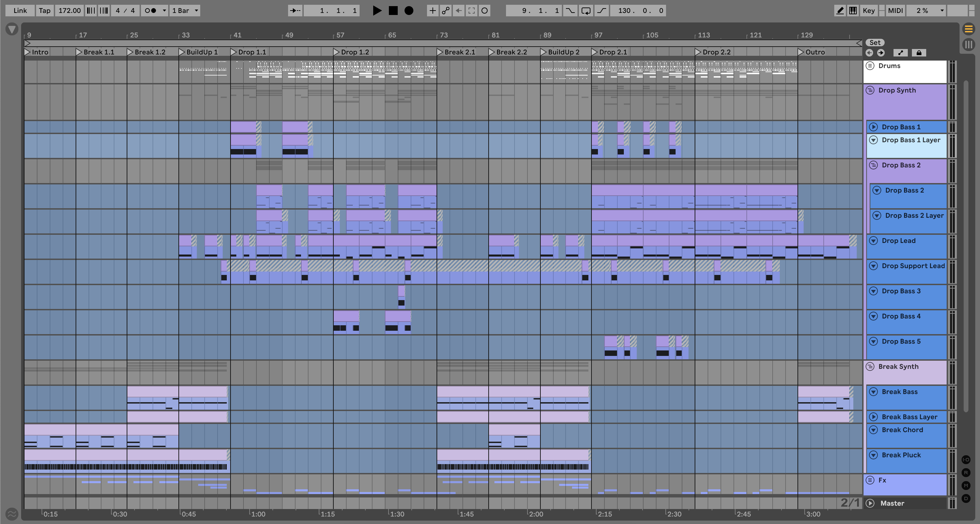Jump to the Next Locator arrow

(x=881, y=53)
